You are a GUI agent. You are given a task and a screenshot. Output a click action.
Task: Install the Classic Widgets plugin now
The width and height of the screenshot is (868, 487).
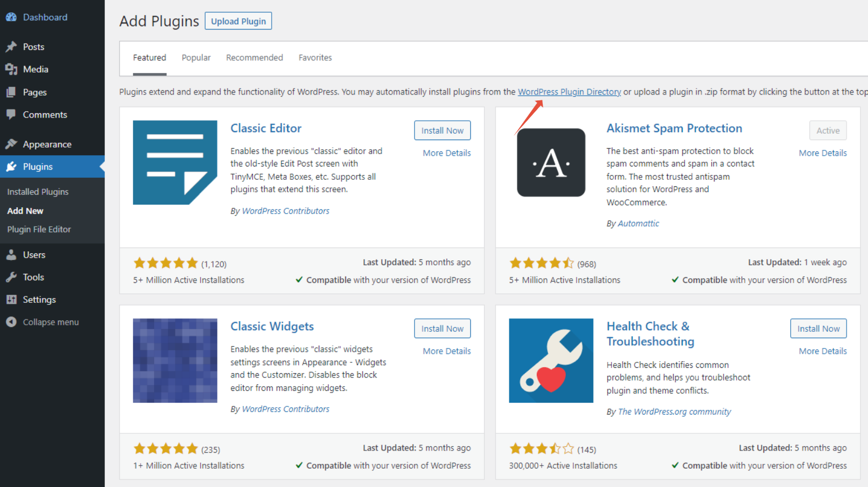coord(442,329)
